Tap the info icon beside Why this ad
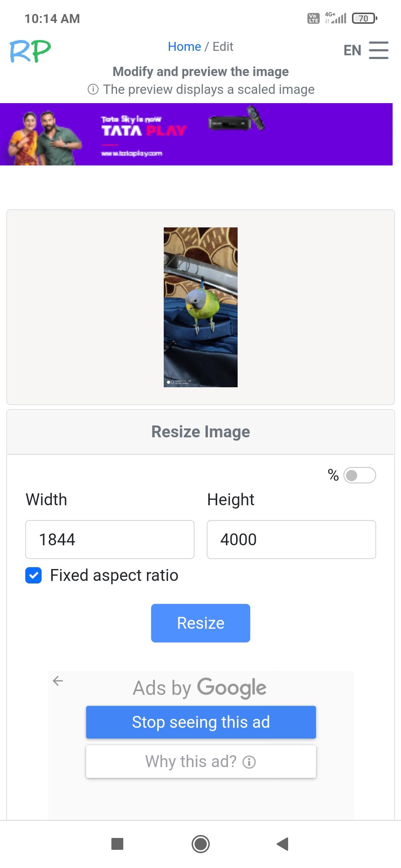The width and height of the screenshot is (401, 868). (249, 762)
